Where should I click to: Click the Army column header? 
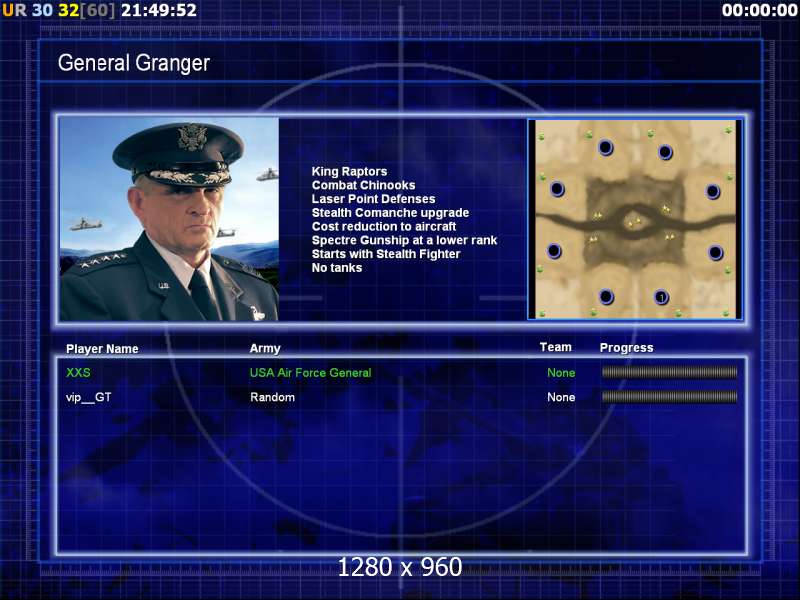tap(265, 349)
